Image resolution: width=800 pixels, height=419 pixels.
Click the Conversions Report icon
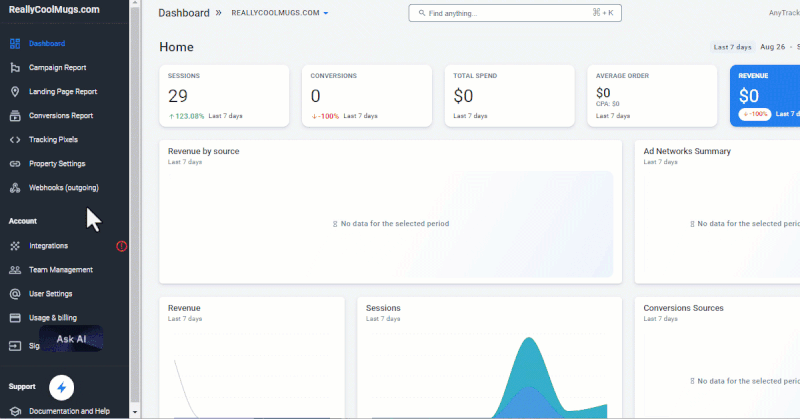pyautogui.click(x=15, y=116)
